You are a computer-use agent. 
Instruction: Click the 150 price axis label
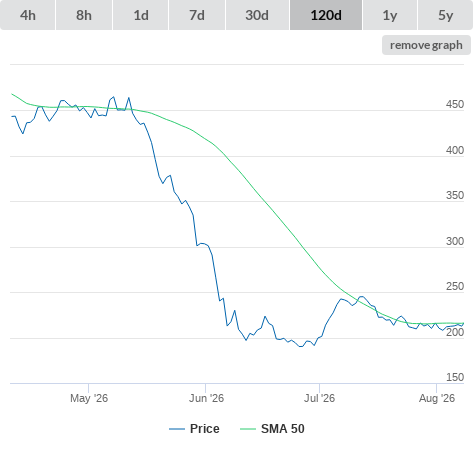tap(455, 377)
